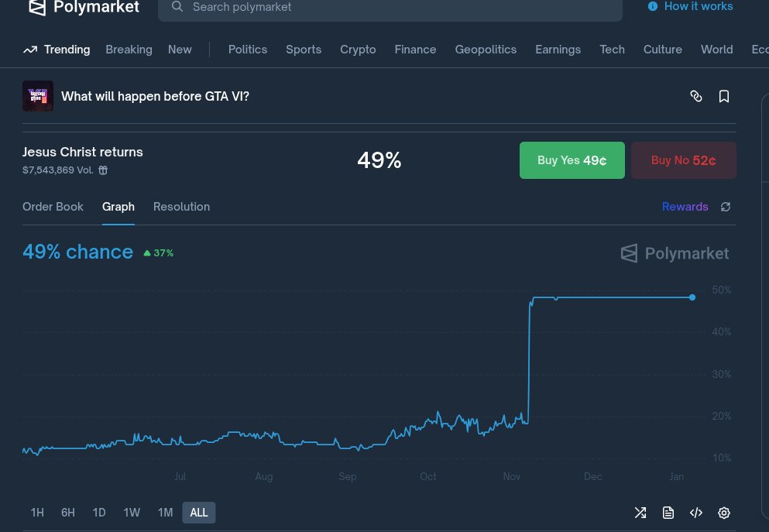Click the $7,543,869 Vol. text
This screenshot has height=532, width=769.
point(58,170)
